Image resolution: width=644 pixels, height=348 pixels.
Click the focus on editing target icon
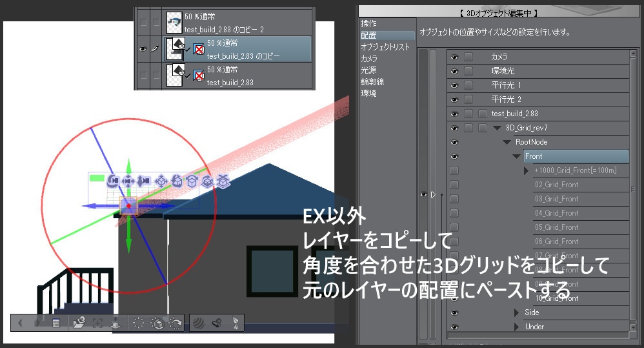(97, 323)
